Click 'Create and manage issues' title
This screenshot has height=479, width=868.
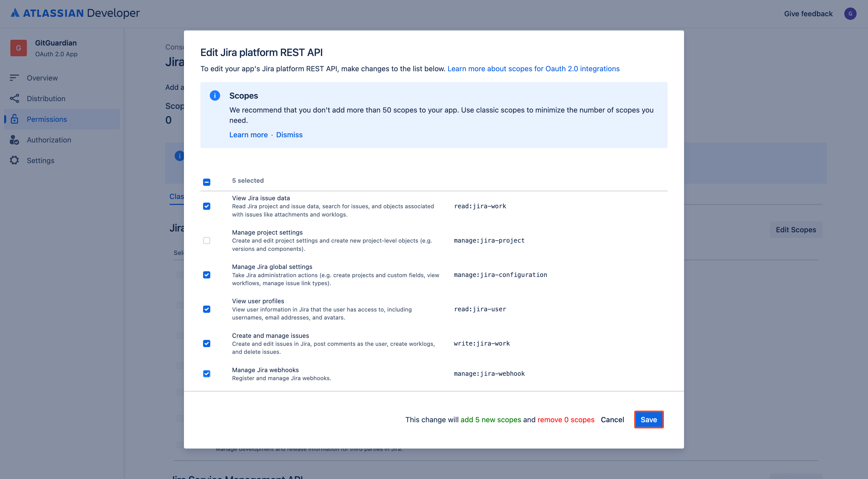(270, 336)
